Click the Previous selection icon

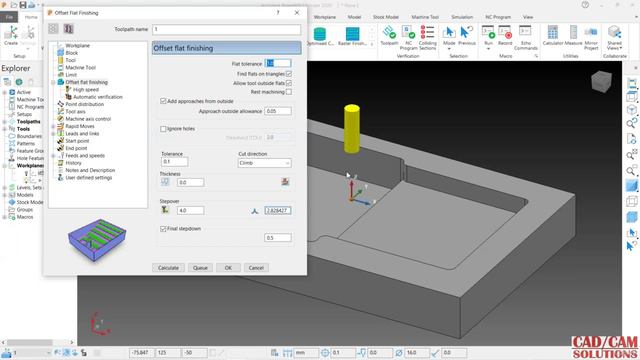(x=467, y=33)
